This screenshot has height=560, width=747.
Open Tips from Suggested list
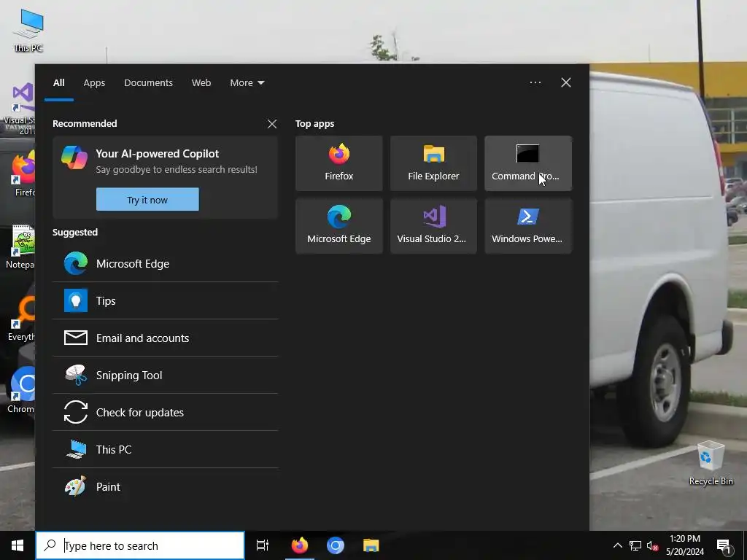point(166,301)
